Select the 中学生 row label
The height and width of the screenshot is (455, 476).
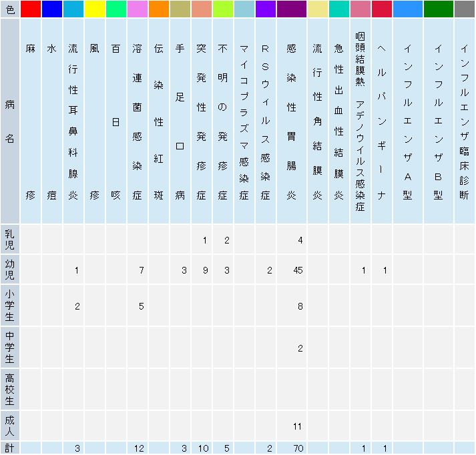pyautogui.click(x=10, y=347)
